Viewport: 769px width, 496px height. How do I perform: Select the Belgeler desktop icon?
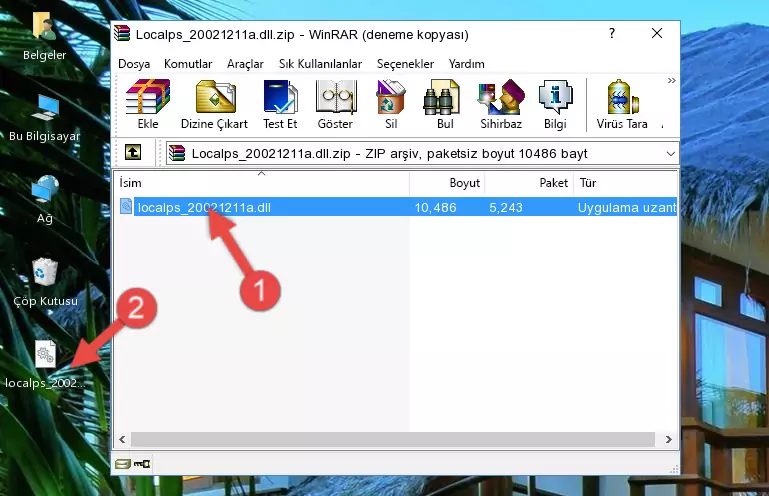click(44, 37)
